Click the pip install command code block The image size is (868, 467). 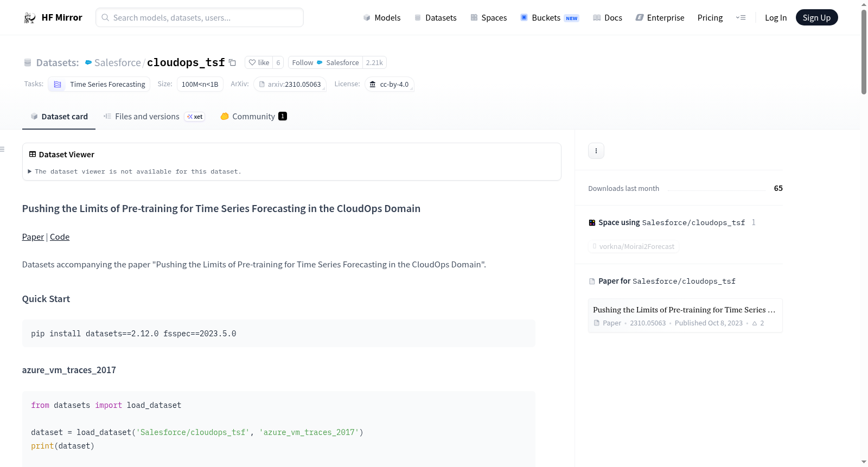coord(279,334)
